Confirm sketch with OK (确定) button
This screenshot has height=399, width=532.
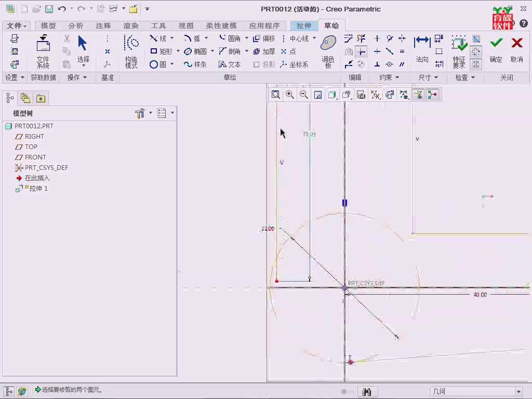[x=496, y=49]
